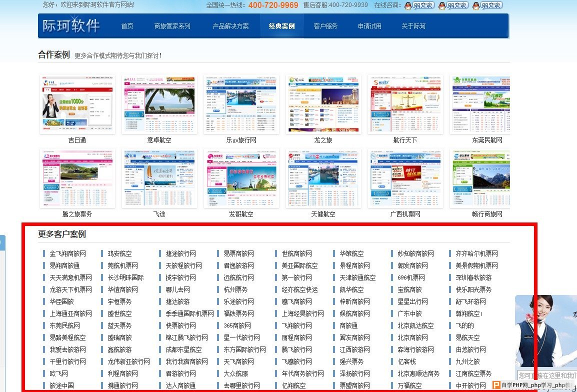
Task: Open the first QQ交谈 chat icon
Action: (x=419, y=5)
